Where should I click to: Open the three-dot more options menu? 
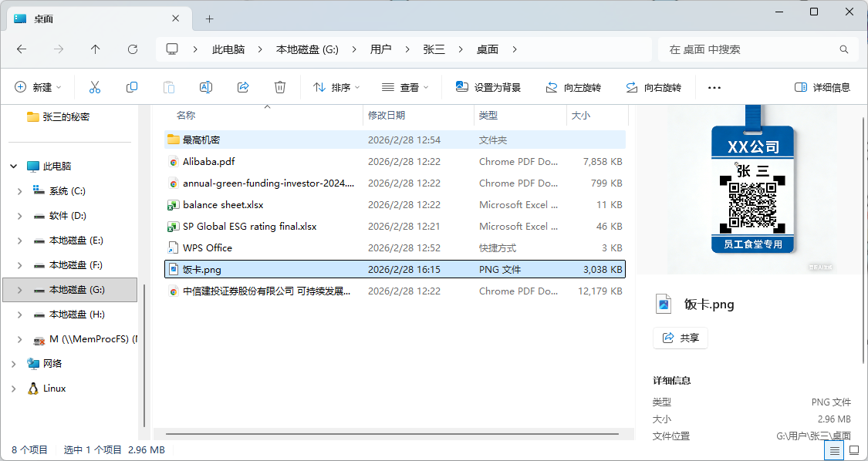[x=714, y=87]
